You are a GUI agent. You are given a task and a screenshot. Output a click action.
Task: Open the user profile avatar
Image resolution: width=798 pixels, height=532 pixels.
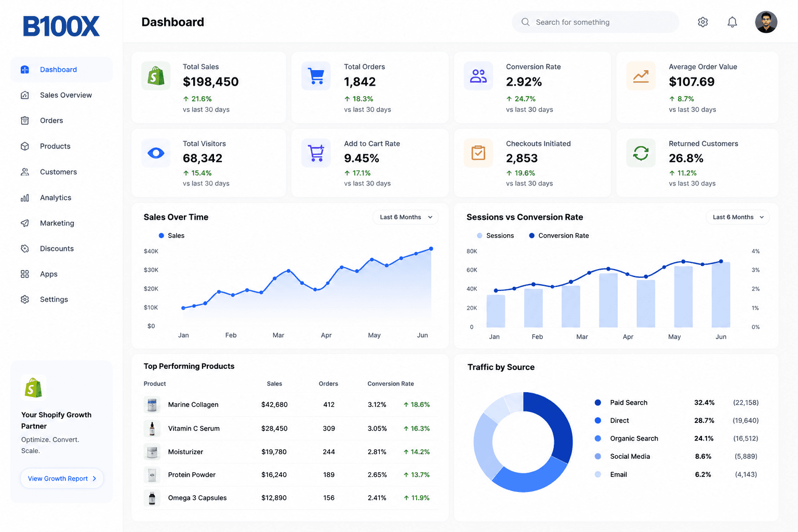[x=766, y=22]
